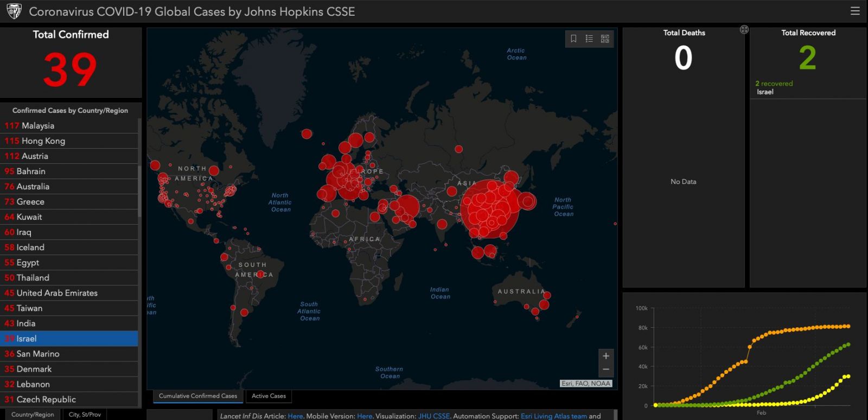Switch to Cumulative Confirmed Cases tab
868x420 pixels.
[198, 396]
